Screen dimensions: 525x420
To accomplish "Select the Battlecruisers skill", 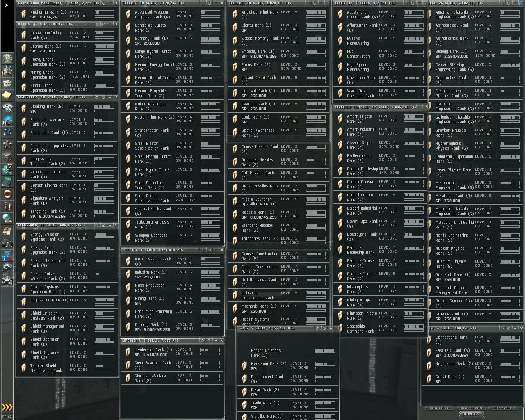I will (380, 158).
